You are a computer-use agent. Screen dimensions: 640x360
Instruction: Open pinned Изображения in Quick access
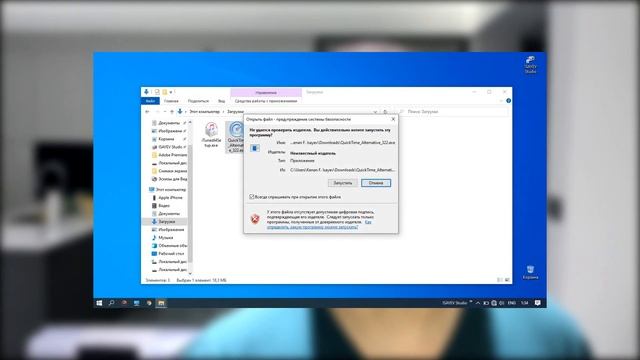click(169, 131)
